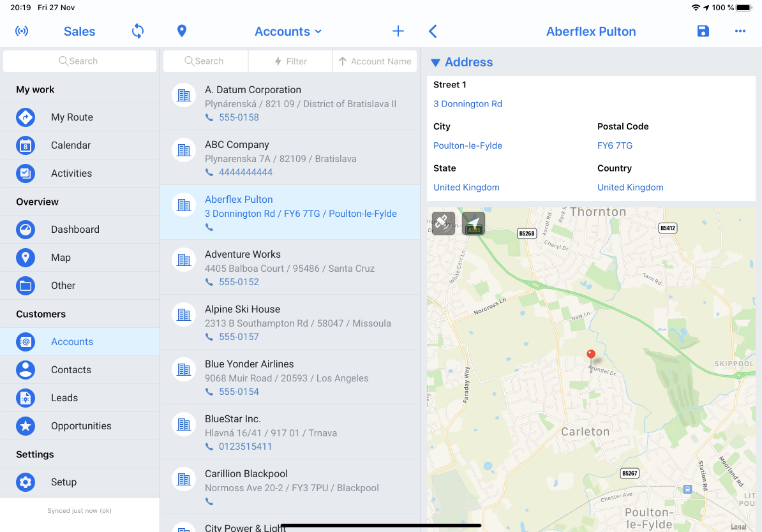Open My Route
Viewport: 762px width, 532px height.
[x=80, y=117]
